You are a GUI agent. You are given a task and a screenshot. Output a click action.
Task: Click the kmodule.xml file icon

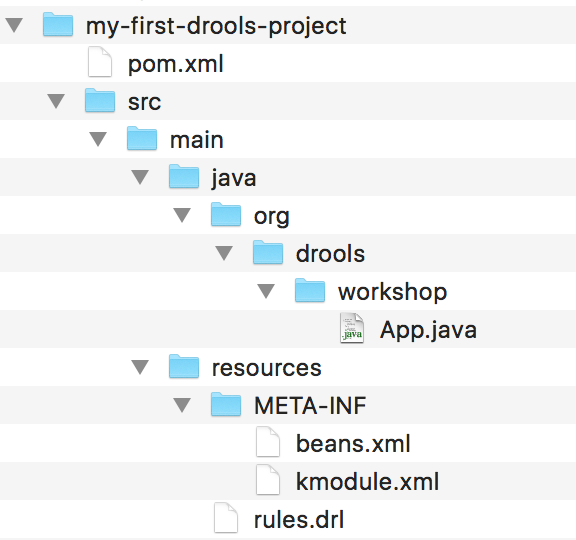tap(268, 480)
